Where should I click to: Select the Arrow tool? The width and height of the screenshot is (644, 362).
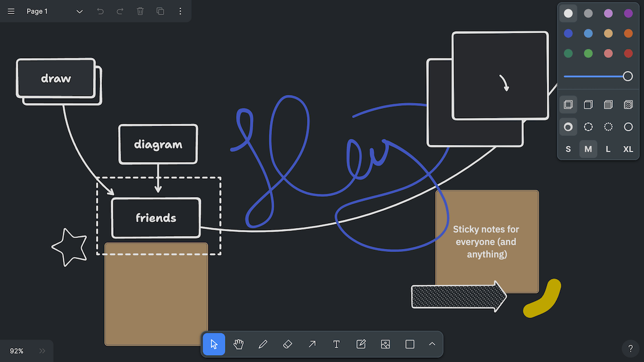312,344
